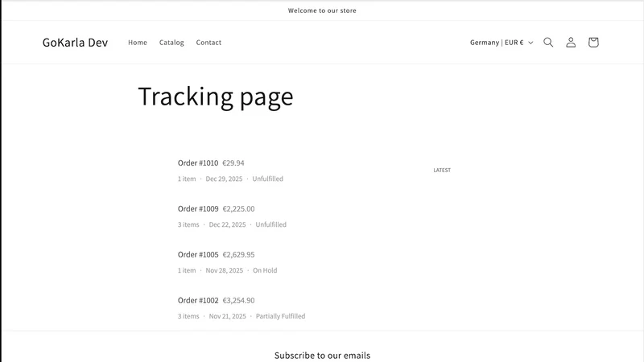Open the shopping cart icon

(593, 43)
